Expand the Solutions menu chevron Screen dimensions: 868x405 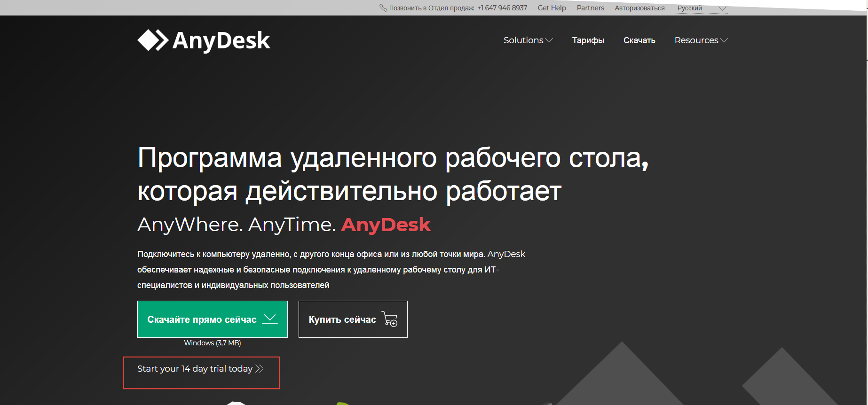[549, 40]
